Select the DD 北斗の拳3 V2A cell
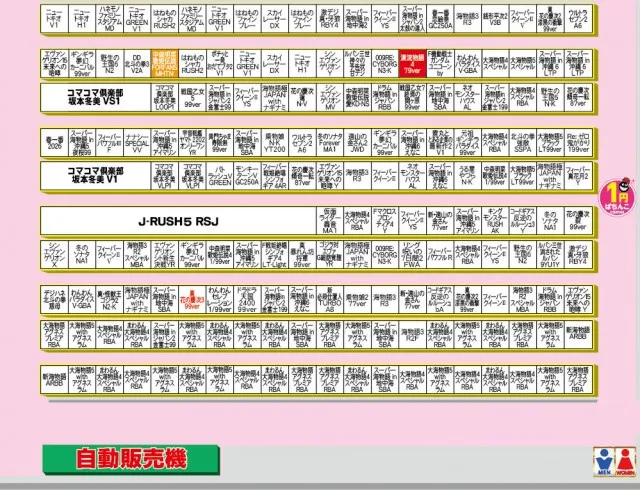This screenshot has height=490, width=640. [137, 64]
